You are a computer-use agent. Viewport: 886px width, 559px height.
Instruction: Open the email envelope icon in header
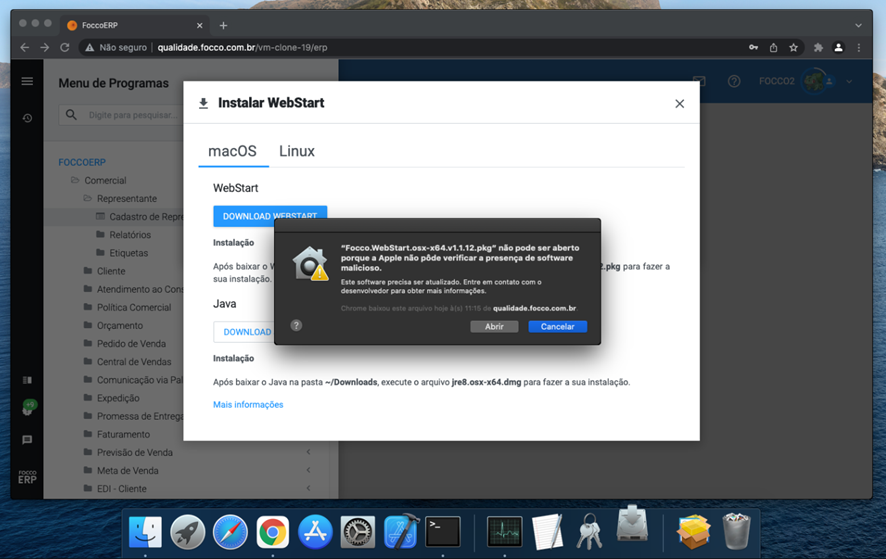pyautogui.click(x=699, y=81)
